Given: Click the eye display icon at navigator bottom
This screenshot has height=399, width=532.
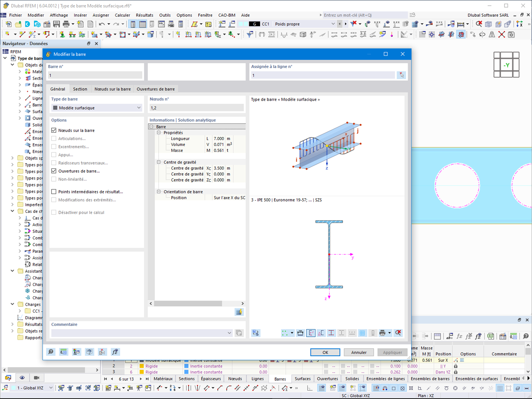Looking at the screenshot, I should pyautogui.click(x=22, y=378).
